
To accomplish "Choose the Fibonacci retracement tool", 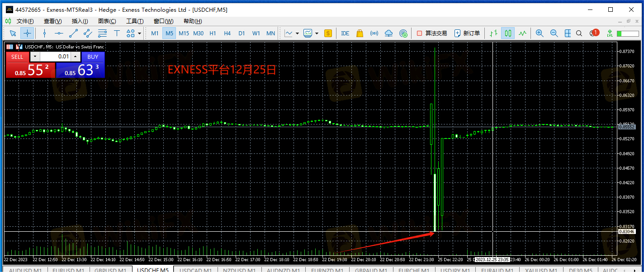I will pos(102,33).
